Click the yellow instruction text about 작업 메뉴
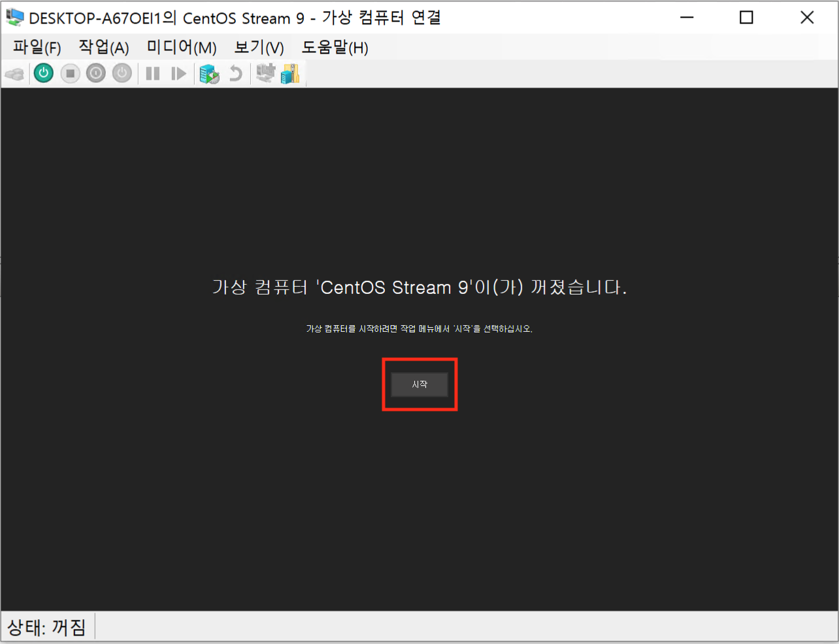Viewport: 839px width, 644px height. coord(419,329)
